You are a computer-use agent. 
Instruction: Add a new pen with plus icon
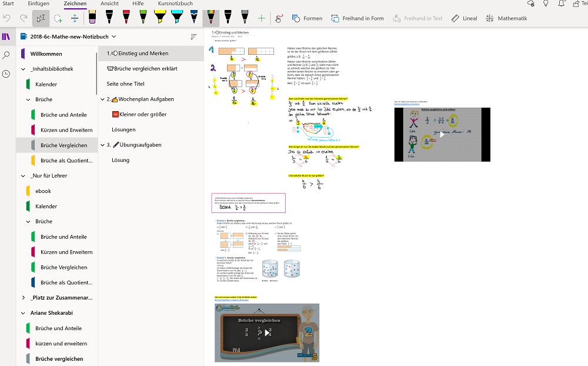[262, 18]
